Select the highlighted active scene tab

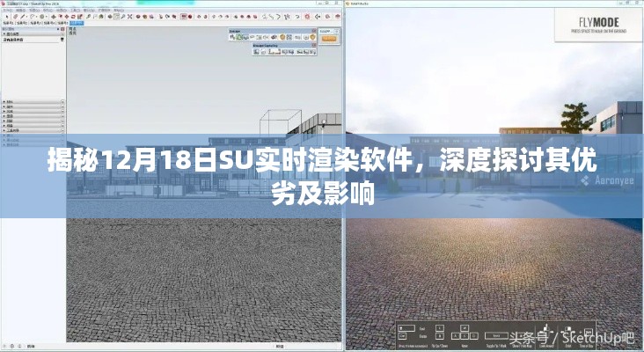pyautogui.click(x=77, y=23)
